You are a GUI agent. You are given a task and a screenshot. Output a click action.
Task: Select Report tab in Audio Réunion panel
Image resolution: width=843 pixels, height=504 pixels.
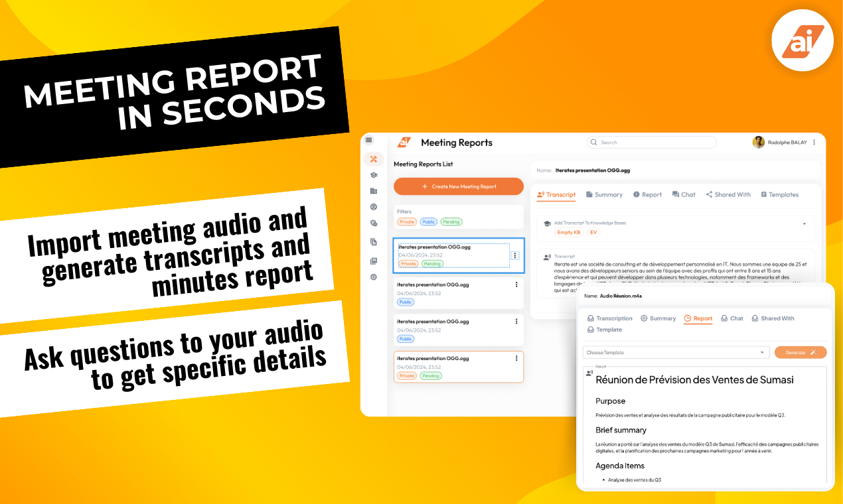(x=698, y=319)
